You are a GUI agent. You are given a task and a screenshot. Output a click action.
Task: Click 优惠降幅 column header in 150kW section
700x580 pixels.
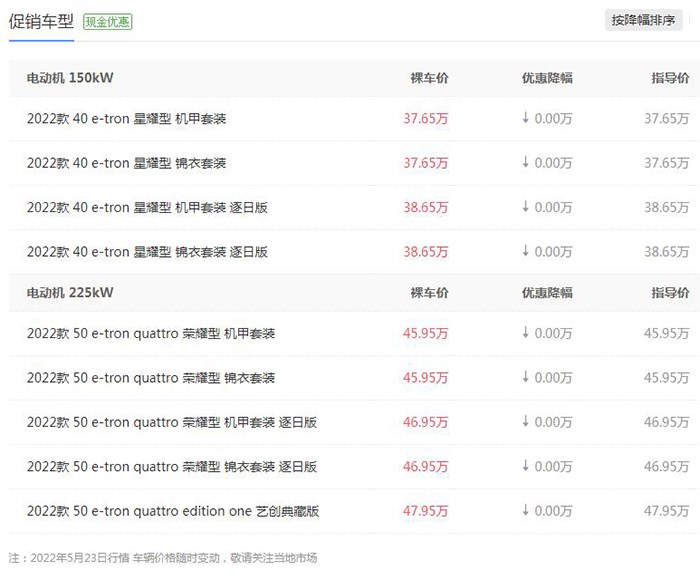point(547,78)
